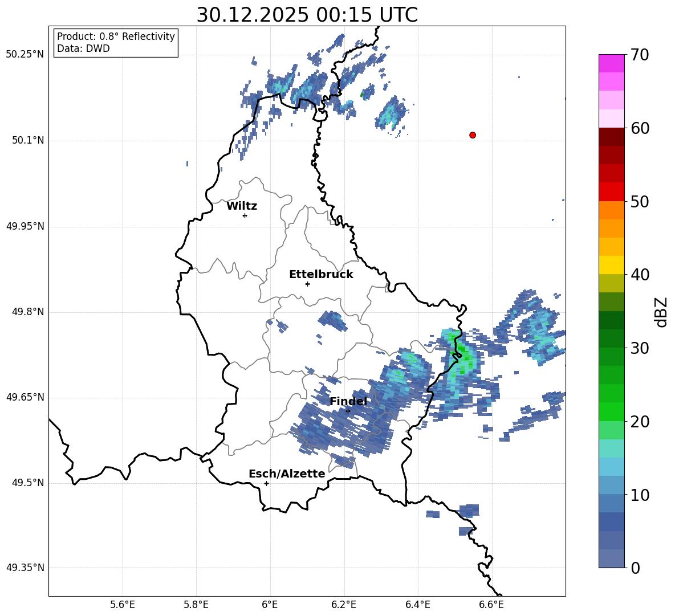The image size is (675, 616).
Task: Click the 6.2°E longitude label
Action: (344, 605)
